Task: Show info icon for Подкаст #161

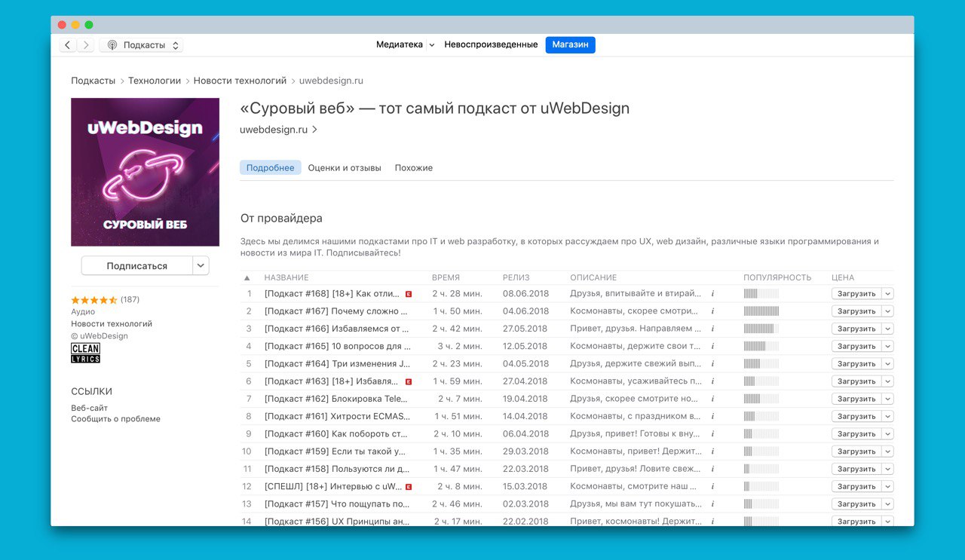Action: point(712,417)
